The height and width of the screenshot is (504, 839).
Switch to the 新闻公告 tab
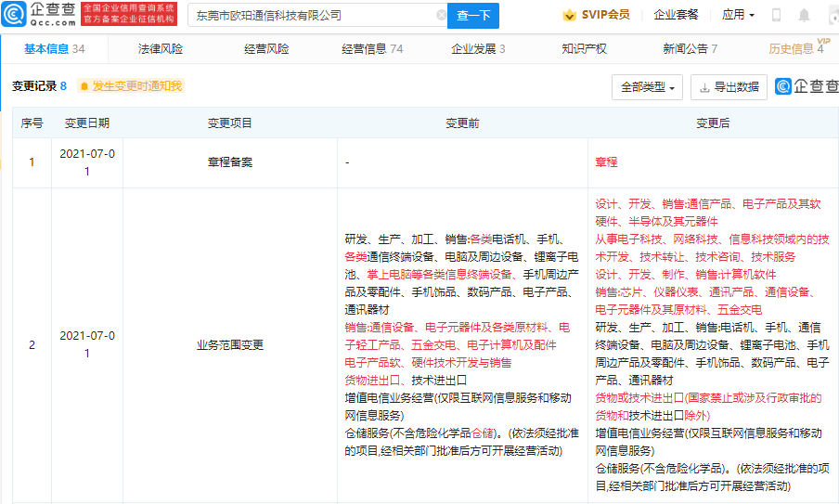click(x=691, y=48)
